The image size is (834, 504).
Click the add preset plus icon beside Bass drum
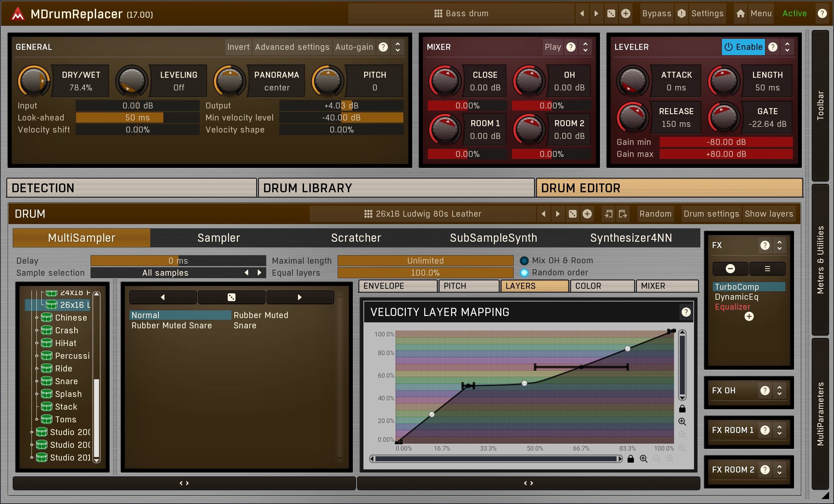coord(626,13)
